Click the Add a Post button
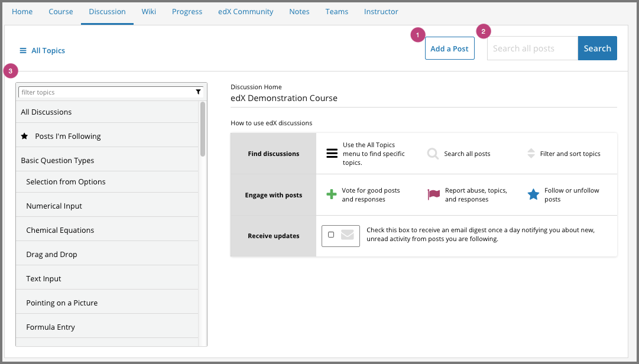 tap(449, 48)
